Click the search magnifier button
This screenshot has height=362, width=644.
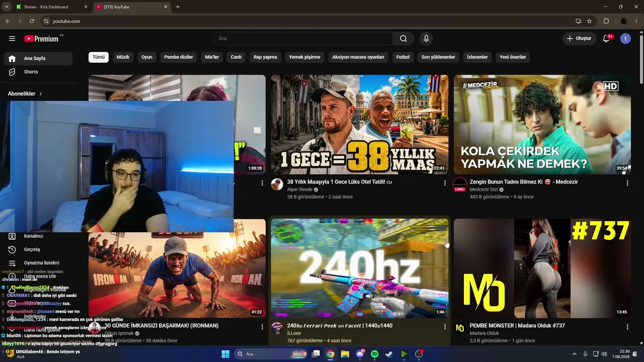(x=404, y=39)
